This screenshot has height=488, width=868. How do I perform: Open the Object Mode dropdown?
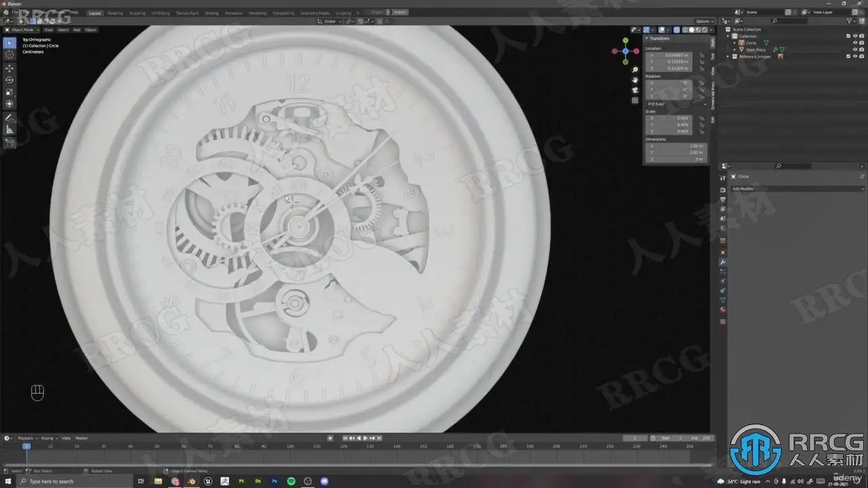(22, 30)
